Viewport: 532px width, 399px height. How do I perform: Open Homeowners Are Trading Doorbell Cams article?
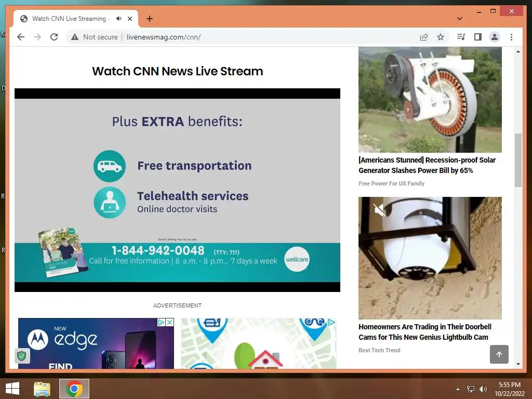point(425,332)
